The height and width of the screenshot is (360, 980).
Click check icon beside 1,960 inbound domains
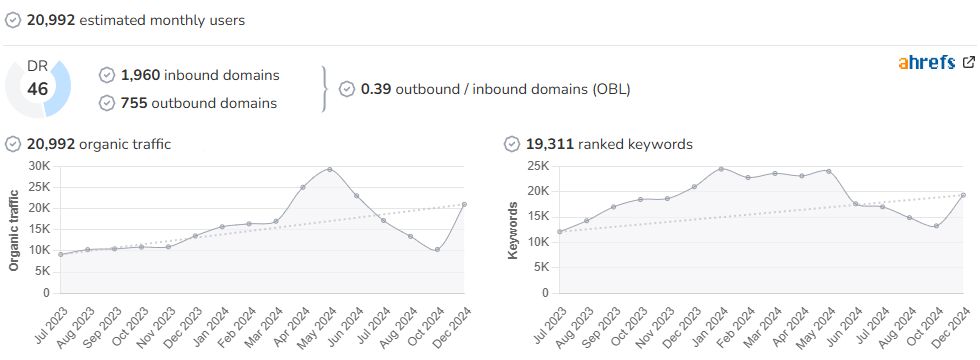[107, 76]
